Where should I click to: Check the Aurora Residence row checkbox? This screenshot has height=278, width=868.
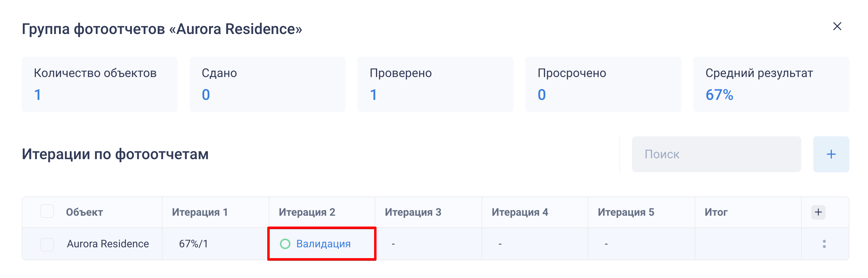(47, 244)
